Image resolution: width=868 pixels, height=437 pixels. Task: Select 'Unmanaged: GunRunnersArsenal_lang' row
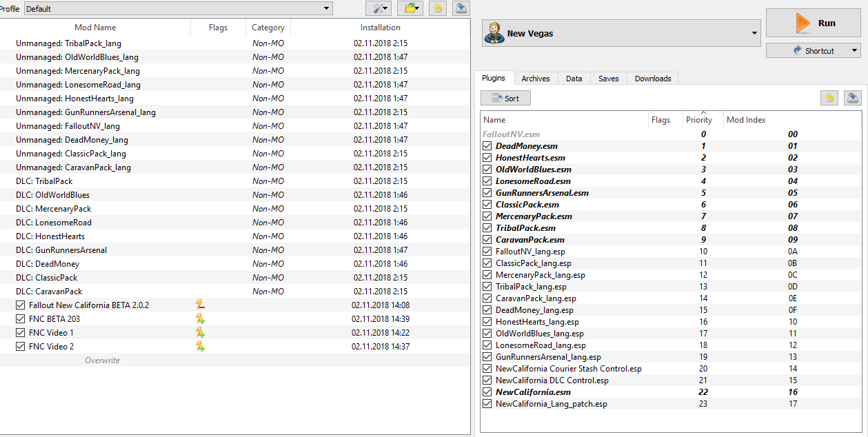235,112
